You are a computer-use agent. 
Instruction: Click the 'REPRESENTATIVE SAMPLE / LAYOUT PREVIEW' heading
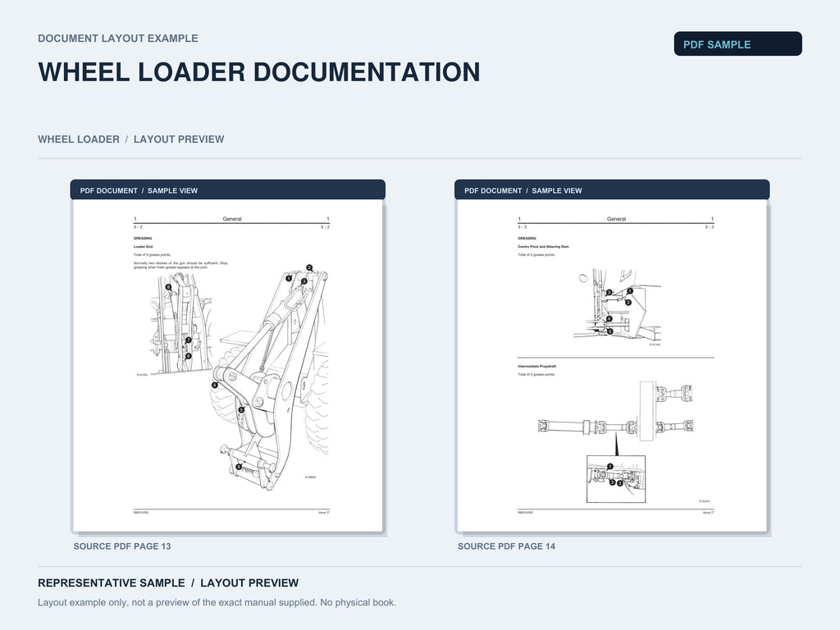coord(168,583)
